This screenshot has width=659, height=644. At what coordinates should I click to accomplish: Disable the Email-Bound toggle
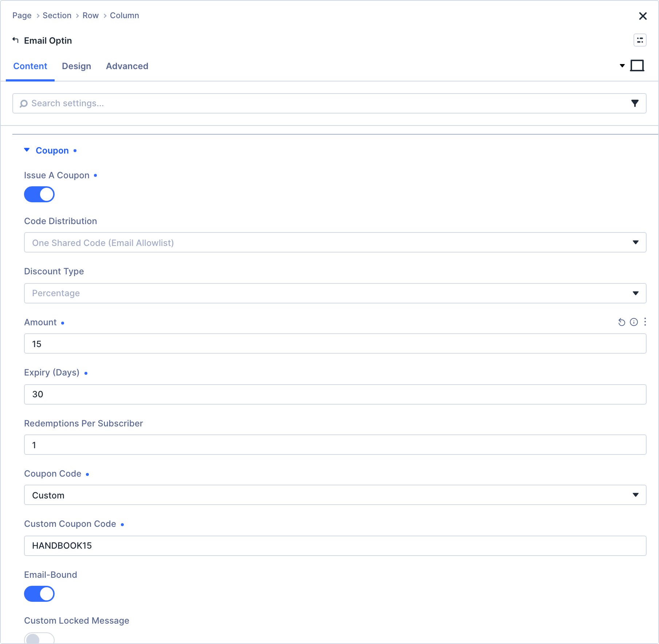click(x=39, y=594)
